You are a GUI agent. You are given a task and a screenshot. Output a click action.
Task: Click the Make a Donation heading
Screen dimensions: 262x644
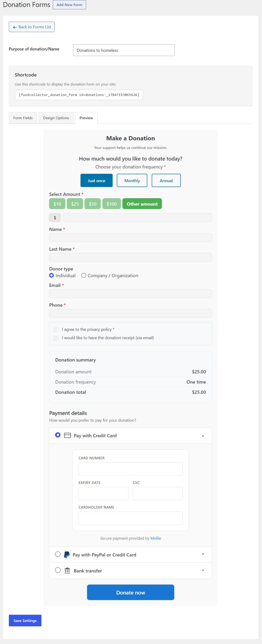[x=130, y=138]
